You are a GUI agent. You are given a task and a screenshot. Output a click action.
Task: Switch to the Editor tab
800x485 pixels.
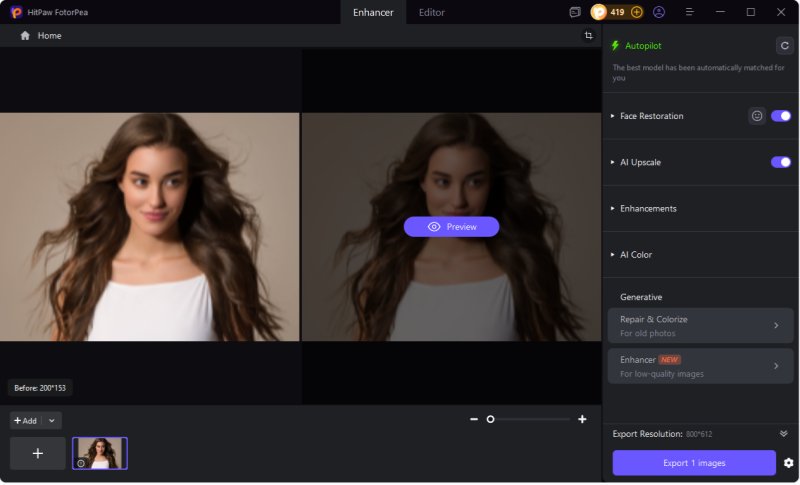(x=432, y=12)
